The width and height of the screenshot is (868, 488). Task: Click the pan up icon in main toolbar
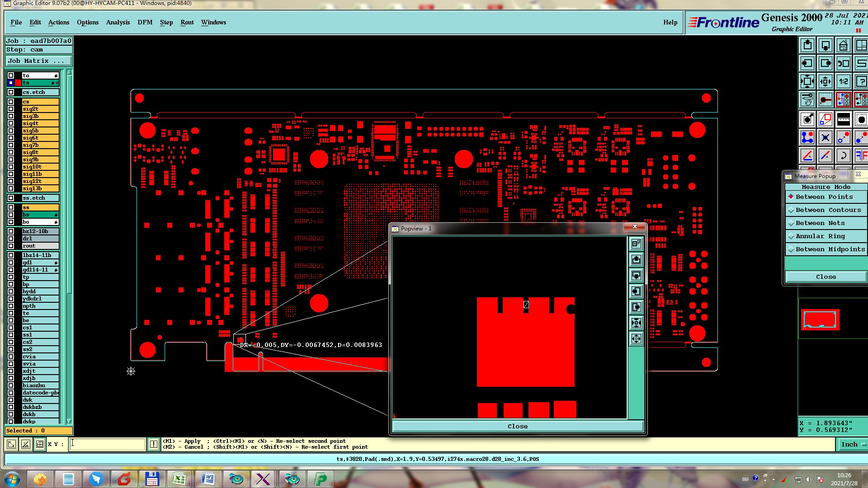coord(807,46)
